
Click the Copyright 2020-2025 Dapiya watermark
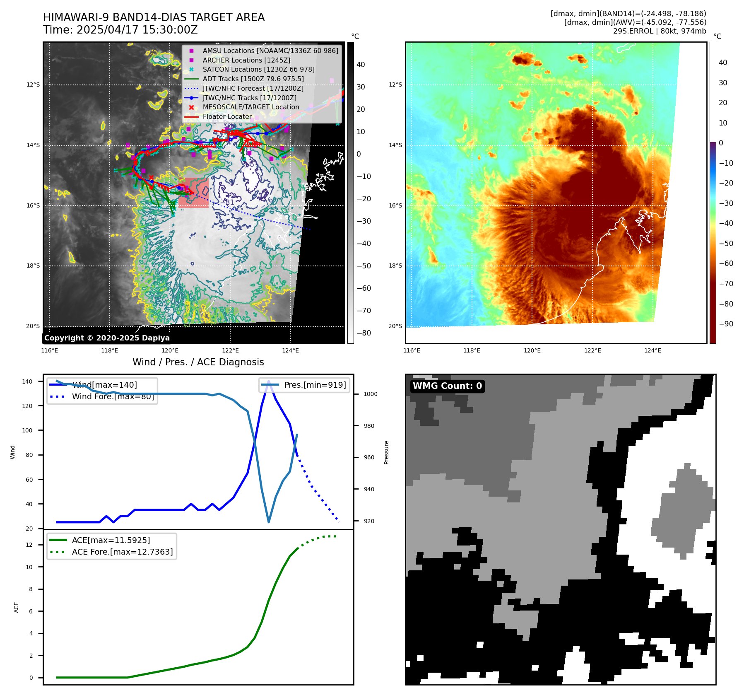tap(107, 338)
